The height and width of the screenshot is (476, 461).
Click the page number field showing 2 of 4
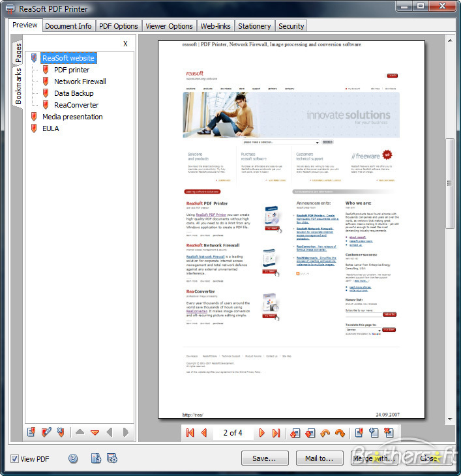pos(233,432)
